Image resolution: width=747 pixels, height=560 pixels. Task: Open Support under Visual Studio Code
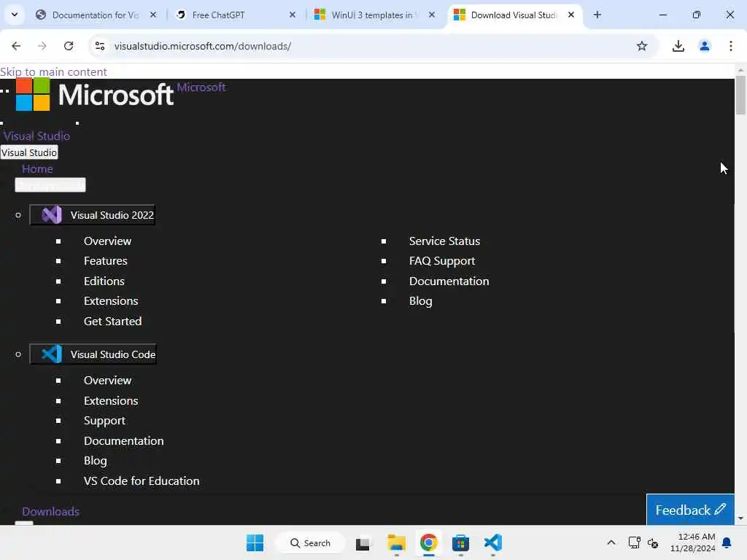[104, 421]
